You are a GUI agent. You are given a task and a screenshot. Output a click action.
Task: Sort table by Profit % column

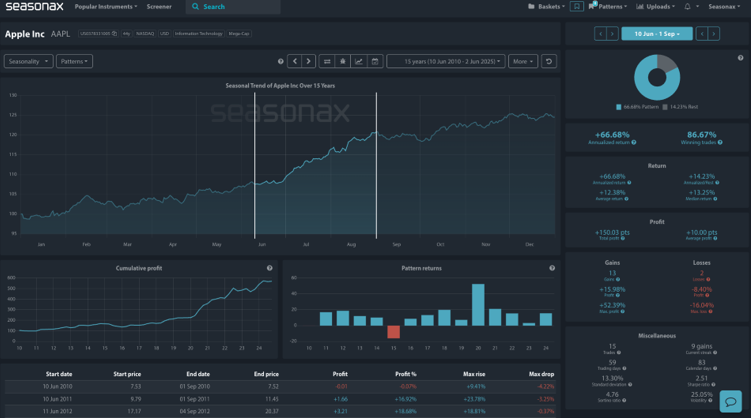[406, 374]
